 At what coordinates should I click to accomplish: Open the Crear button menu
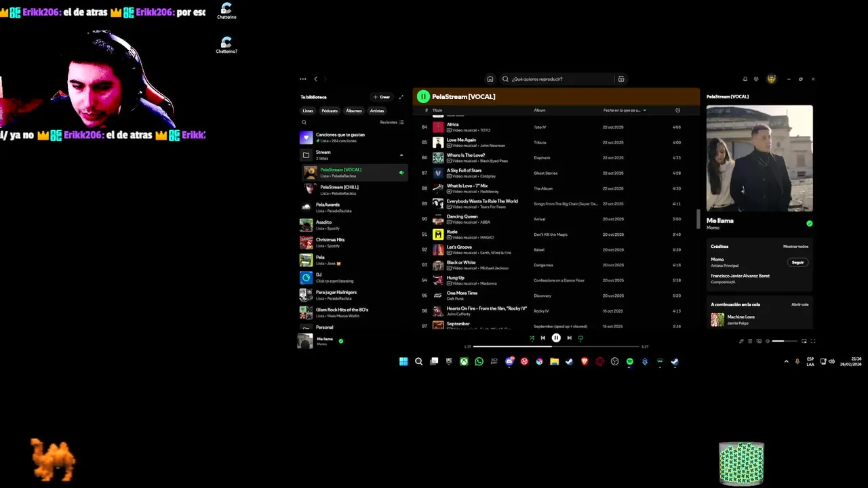(382, 97)
